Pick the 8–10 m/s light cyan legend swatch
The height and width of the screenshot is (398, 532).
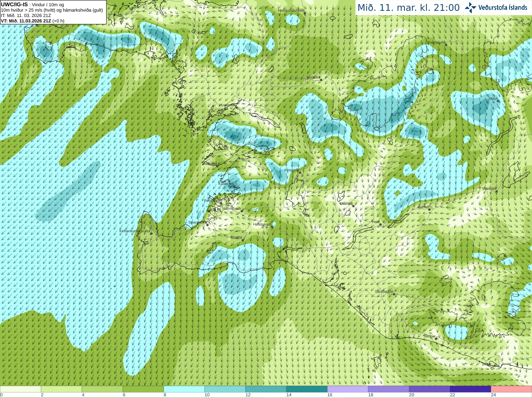coord(184,389)
